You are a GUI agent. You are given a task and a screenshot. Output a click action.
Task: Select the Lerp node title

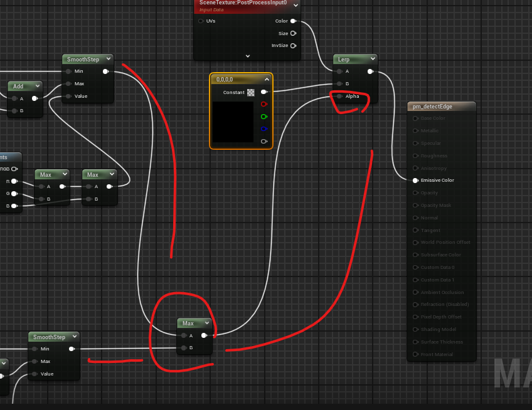pos(343,60)
